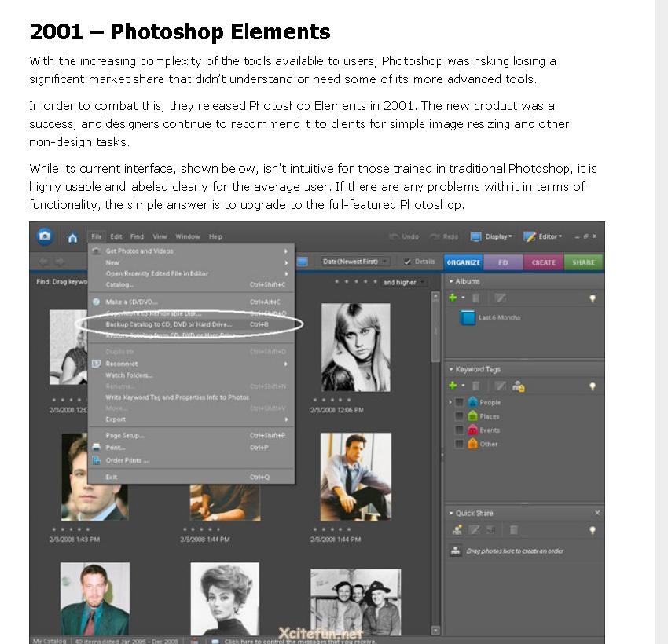Click trash icon in Albums panel
Viewport: 668px width, 644px height.
(x=476, y=298)
